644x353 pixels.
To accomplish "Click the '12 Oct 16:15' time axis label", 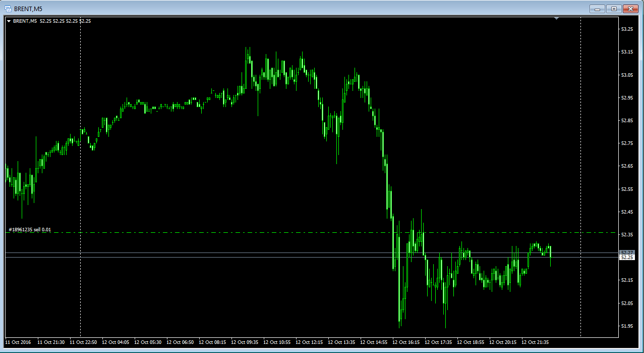I will pos(406,342).
